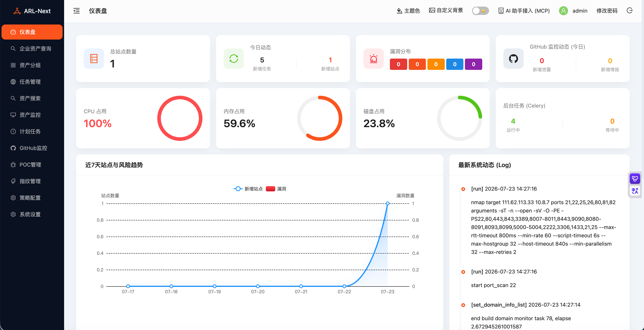This screenshot has height=330, width=644.
Task: Select 仪表盘 in the sidebar
Action: (32, 32)
